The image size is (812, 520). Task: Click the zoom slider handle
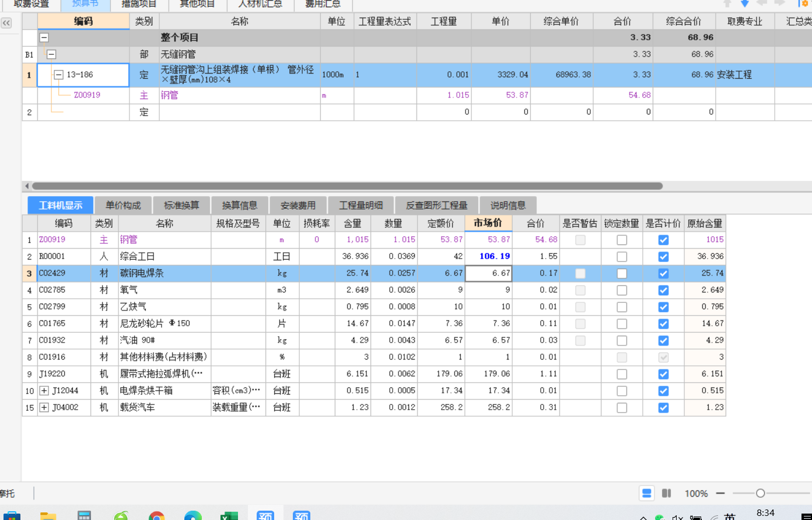point(760,493)
